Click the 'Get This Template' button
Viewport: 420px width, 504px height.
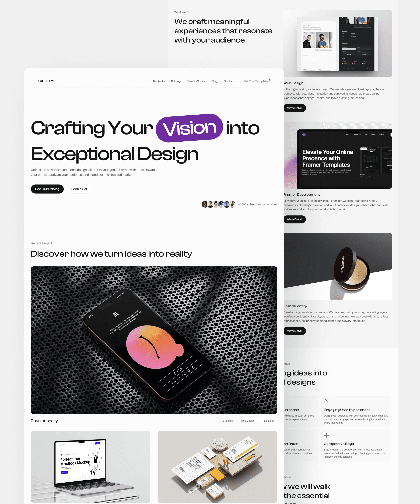256,81
